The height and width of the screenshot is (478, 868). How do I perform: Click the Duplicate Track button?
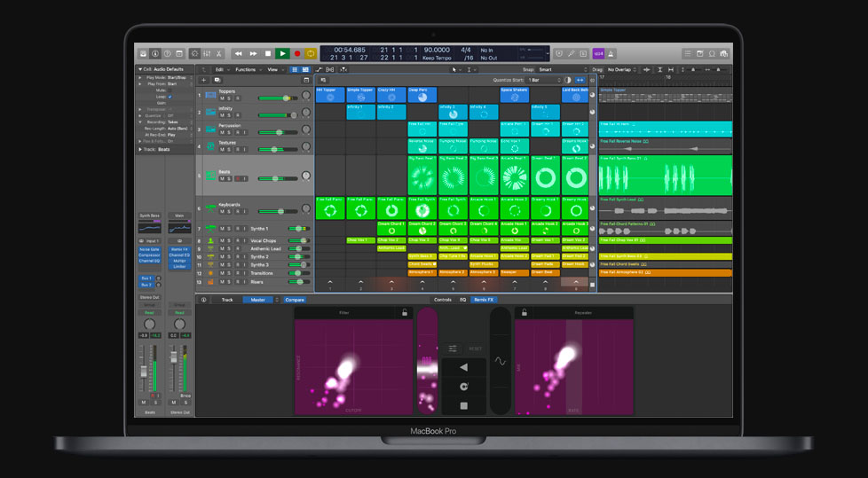[217, 80]
